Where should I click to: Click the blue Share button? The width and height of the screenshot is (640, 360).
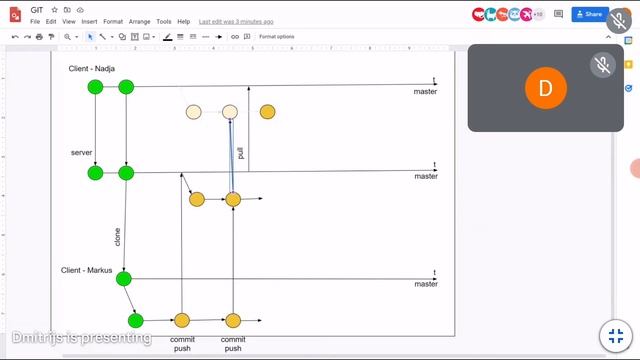click(590, 14)
